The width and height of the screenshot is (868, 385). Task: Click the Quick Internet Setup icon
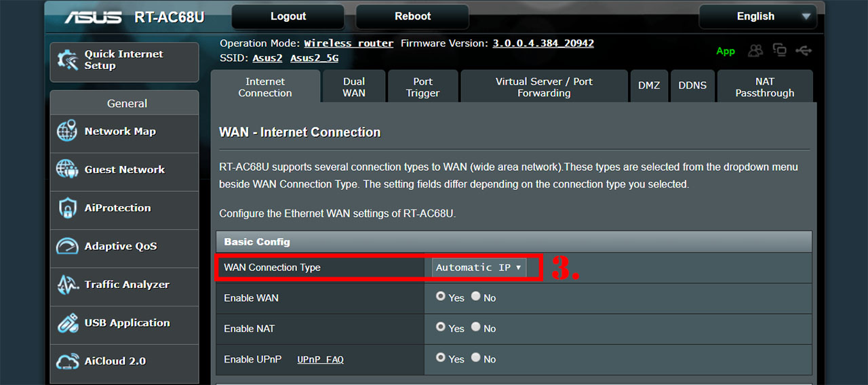point(67,60)
